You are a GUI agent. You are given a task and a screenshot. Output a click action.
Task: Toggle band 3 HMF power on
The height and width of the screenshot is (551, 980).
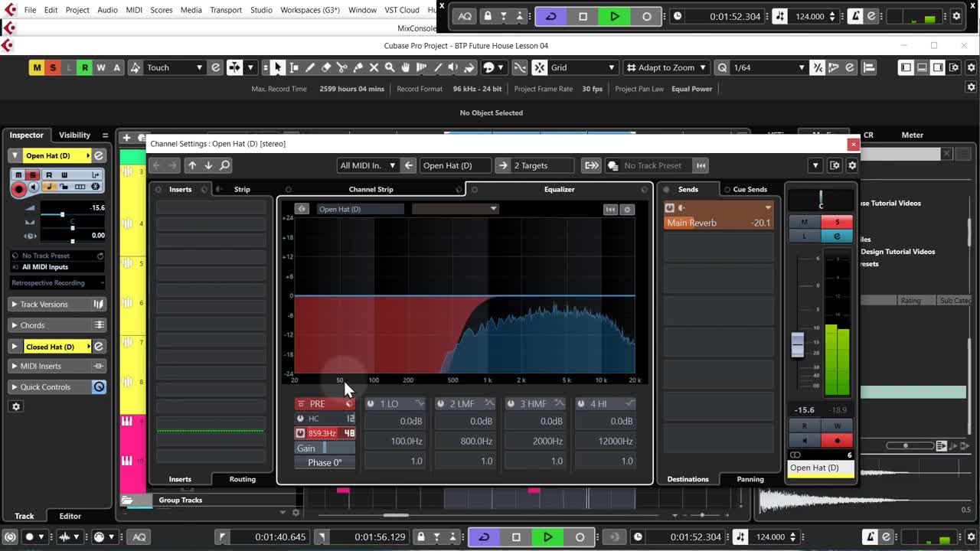click(511, 404)
